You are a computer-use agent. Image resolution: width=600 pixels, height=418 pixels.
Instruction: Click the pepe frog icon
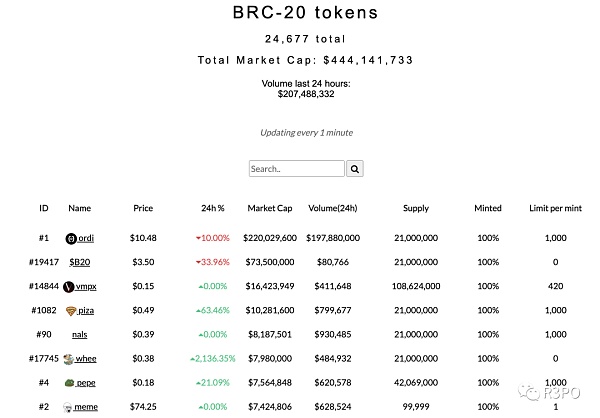tap(70, 382)
